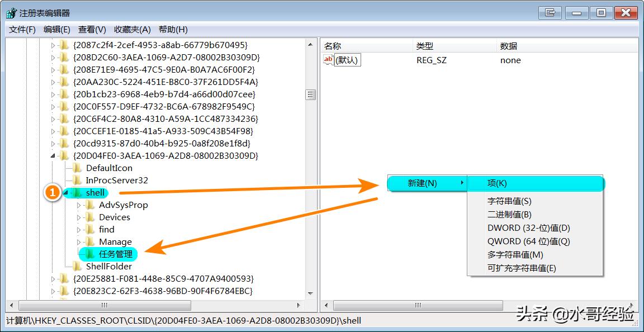Image resolution: width=644 pixels, height=332 pixels.
Task: Expand the Devices key
Action: (79, 217)
